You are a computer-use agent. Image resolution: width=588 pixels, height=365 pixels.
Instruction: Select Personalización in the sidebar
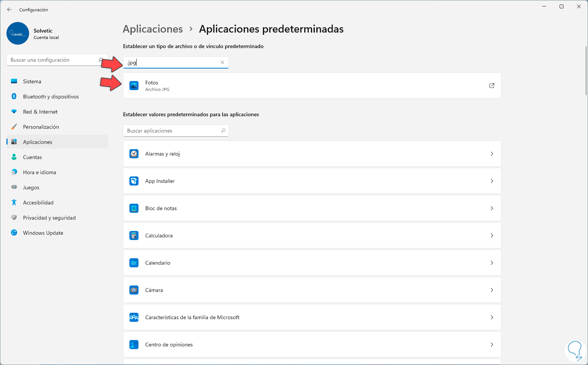coord(41,127)
